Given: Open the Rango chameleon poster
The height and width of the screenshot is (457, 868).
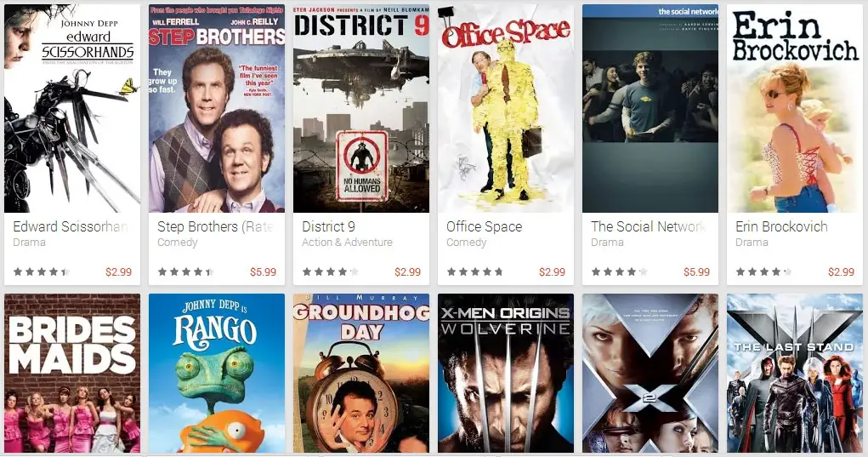Looking at the screenshot, I should (217, 374).
